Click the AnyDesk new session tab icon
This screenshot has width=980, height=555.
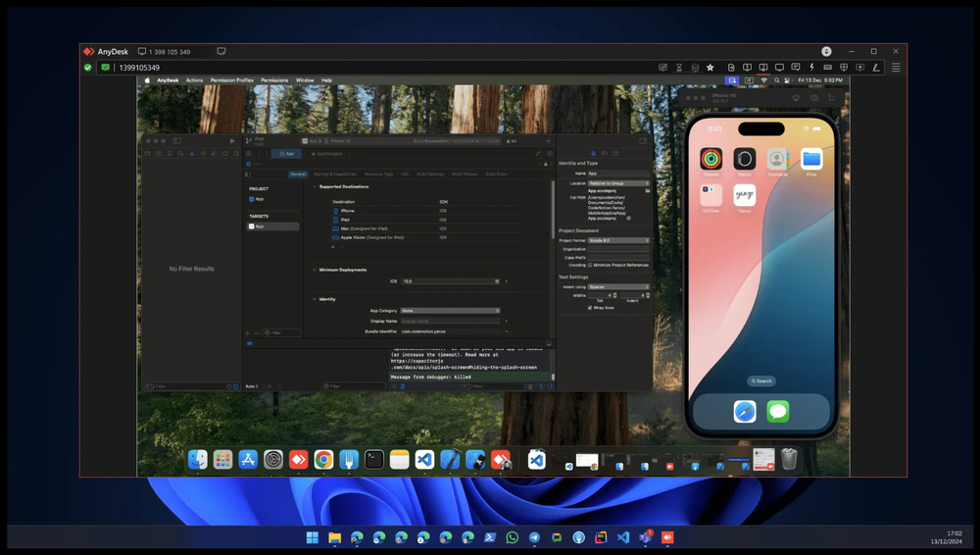(x=221, y=51)
